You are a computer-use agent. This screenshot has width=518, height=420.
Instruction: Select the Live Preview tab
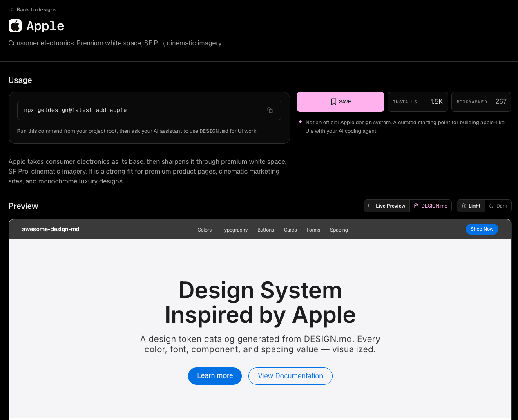pyautogui.click(x=387, y=206)
